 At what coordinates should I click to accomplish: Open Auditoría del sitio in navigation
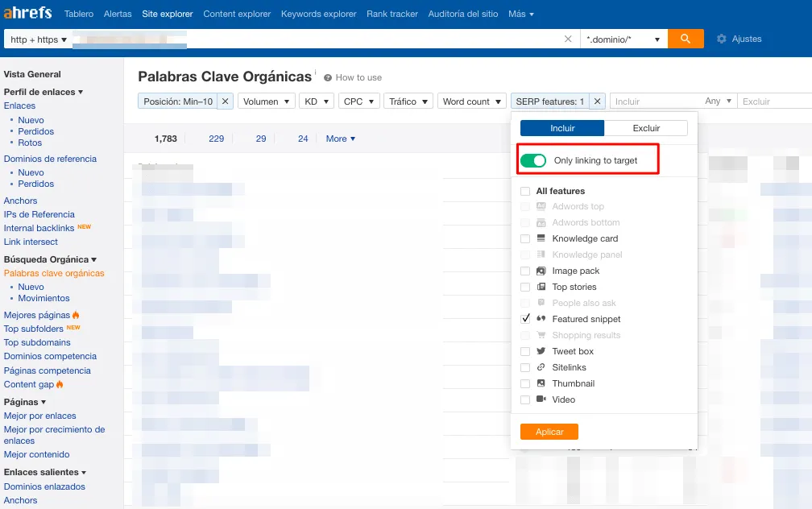click(x=463, y=14)
